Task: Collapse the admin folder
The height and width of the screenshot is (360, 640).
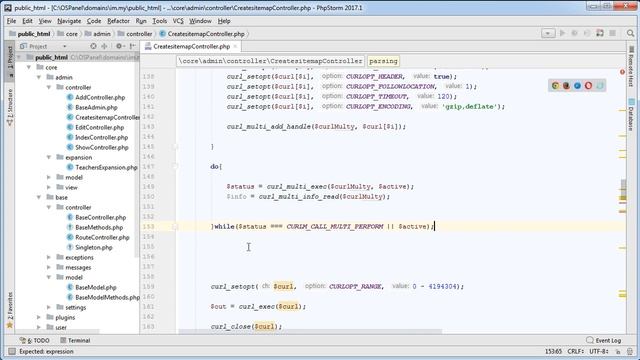Action: click(39, 77)
